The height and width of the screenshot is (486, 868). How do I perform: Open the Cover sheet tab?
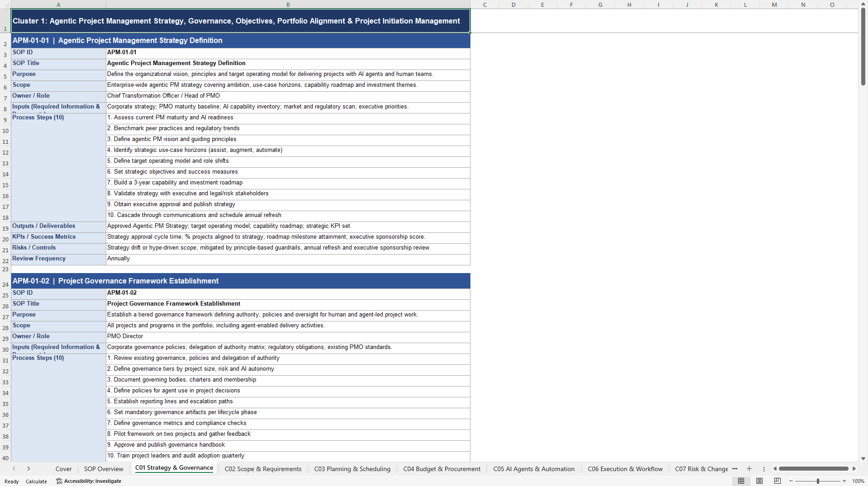pos(64,469)
